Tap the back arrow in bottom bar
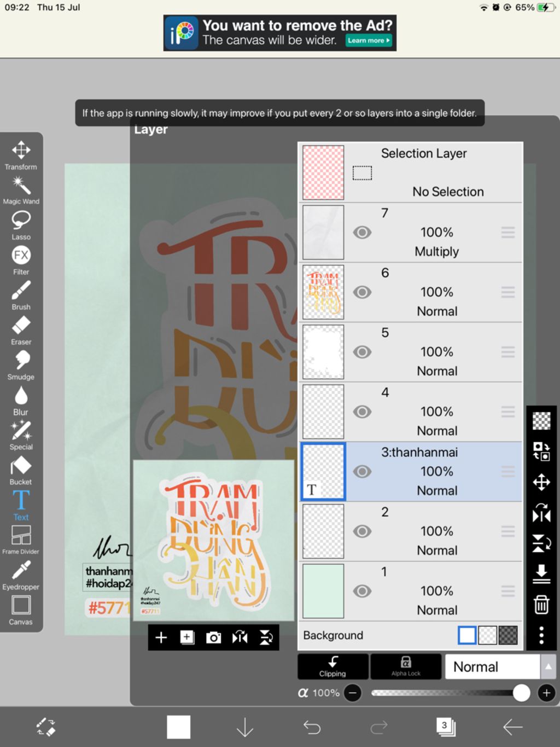This screenshot has width=560, height=747. (512, 727)
